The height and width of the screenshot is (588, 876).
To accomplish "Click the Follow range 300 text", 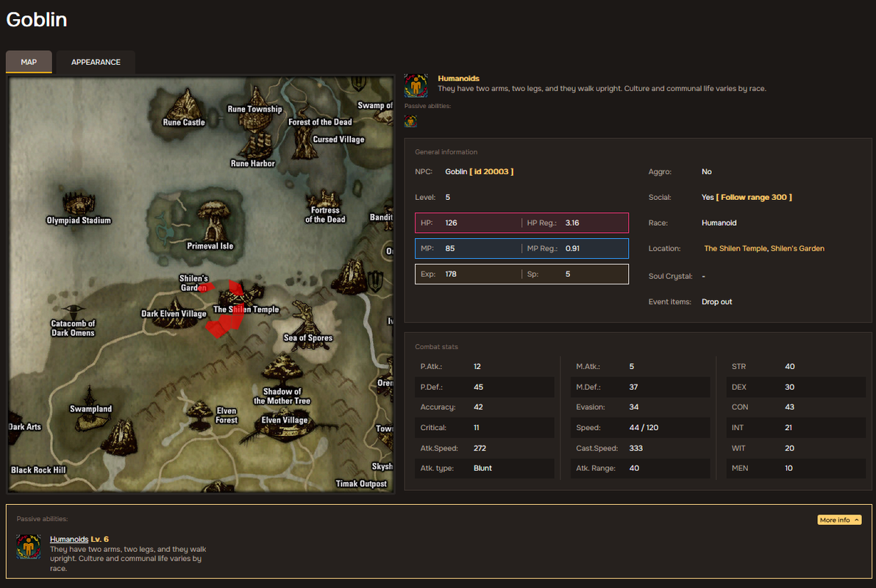I will pyautogui.click(x=754, y=197).
